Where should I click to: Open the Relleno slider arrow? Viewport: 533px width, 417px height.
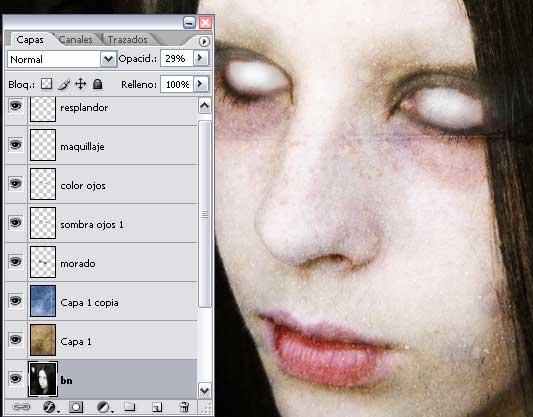201,84
